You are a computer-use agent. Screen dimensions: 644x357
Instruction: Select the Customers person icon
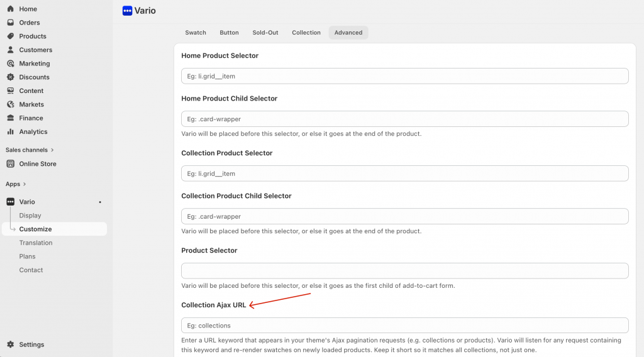10,50
